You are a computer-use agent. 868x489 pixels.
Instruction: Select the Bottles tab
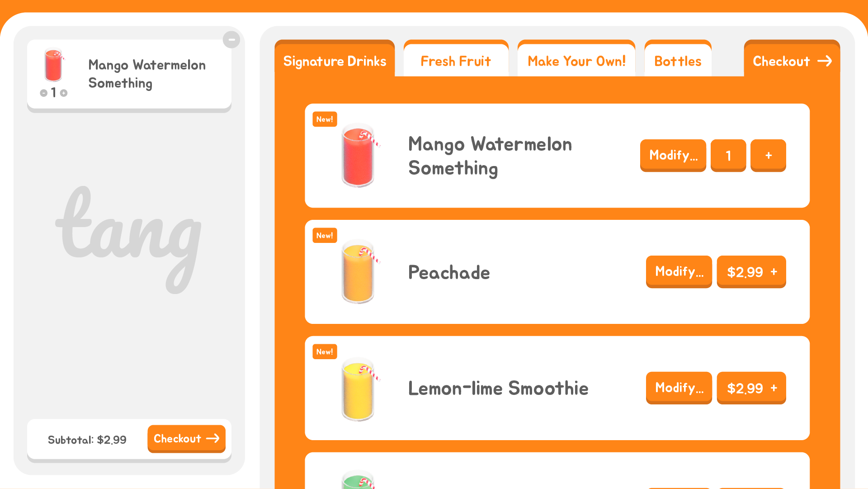click(x=678, y=61)
